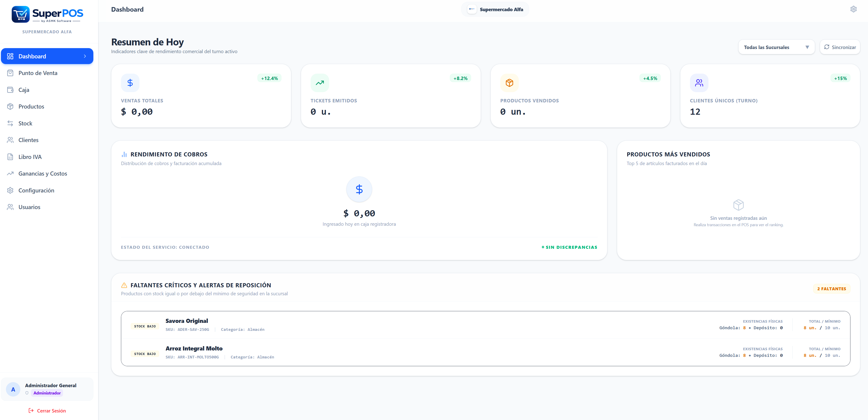Image resolution: width=868 pixels, height=420 pixels.
Task: Click SKU: ADER-SAV-250G text
Action: point(187,329)
